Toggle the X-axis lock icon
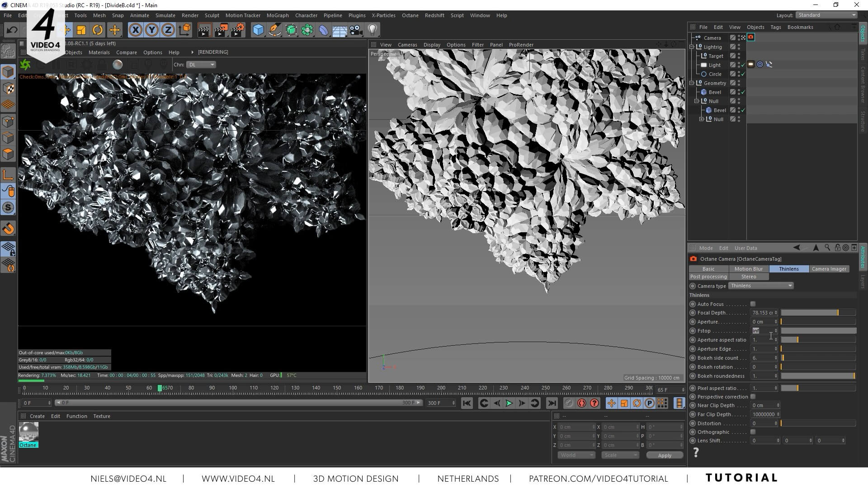Image resolution: width=868 pixels, height=488 pixels. tap(135, 30)
